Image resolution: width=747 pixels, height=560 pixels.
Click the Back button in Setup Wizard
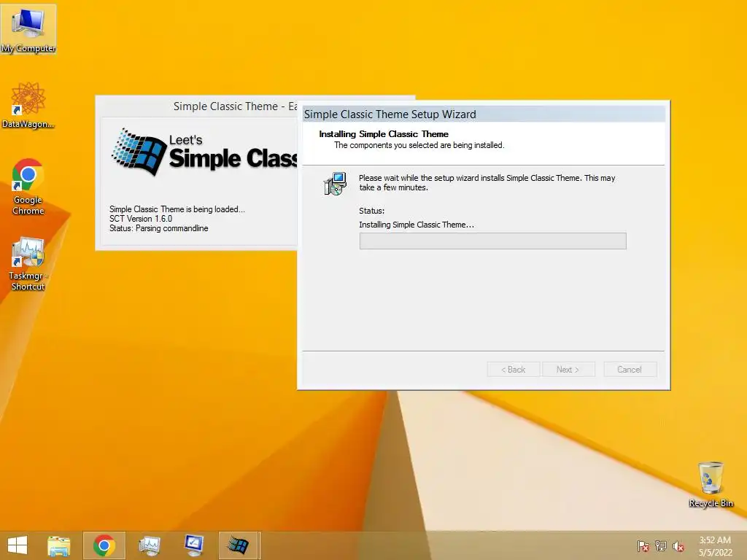coord(514,370)
